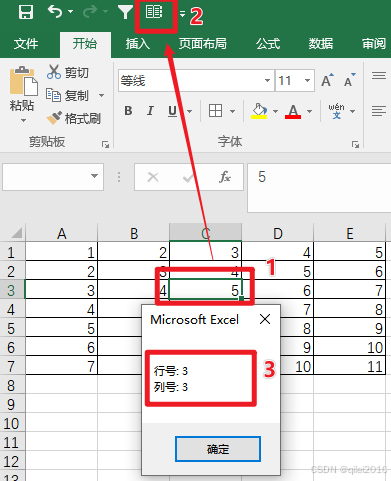Screen dimensions: 391x481
Task: Select column E header
Action: pos(350,233)
